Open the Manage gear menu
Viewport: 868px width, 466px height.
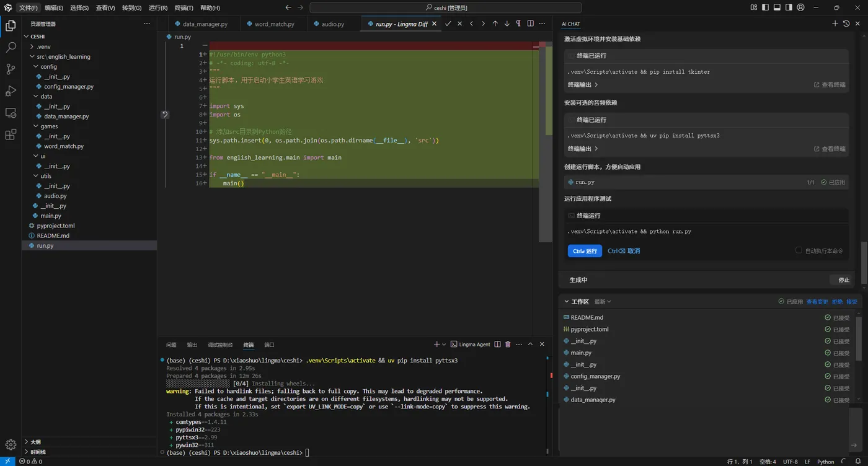point(11,444)
